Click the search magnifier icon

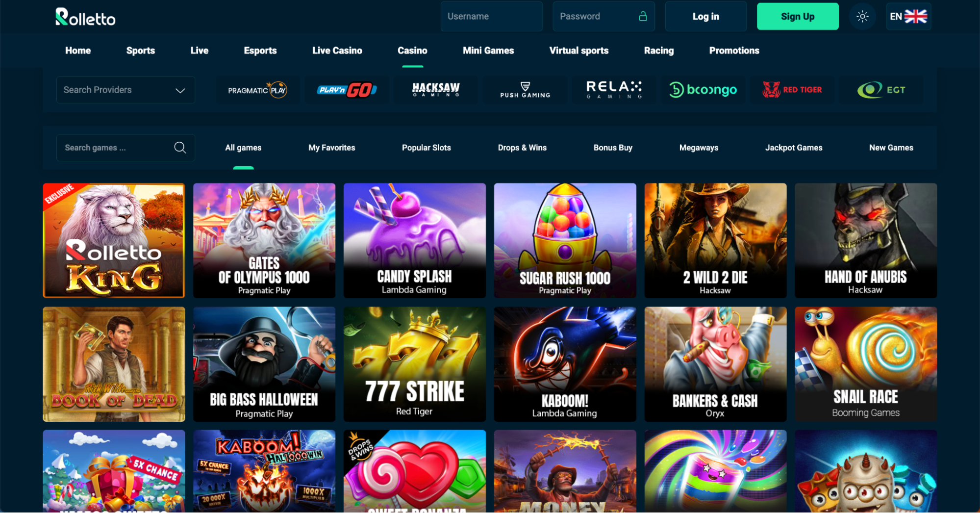(x=180, y=148)
